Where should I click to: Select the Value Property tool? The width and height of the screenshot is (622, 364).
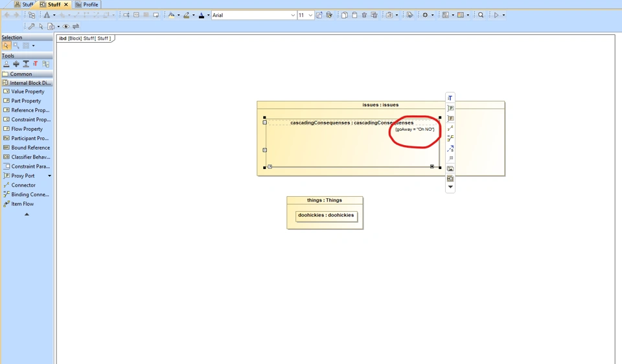27,91
